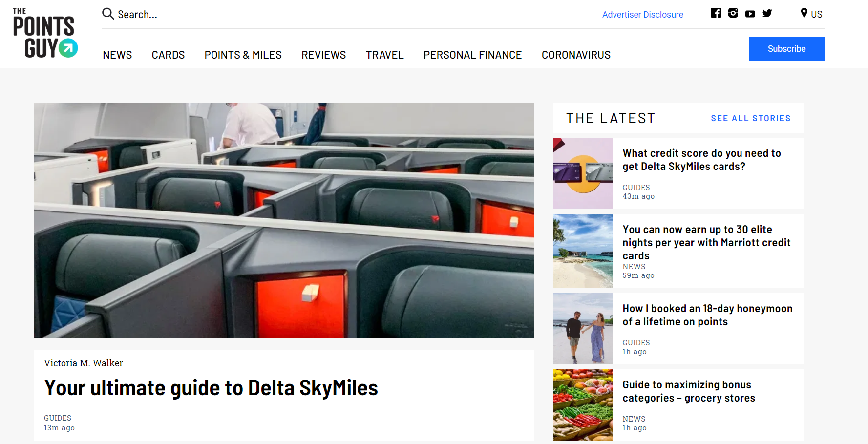Open the grocery produce thumbnail
Screen dimensions: 868x444
(583, 405)
